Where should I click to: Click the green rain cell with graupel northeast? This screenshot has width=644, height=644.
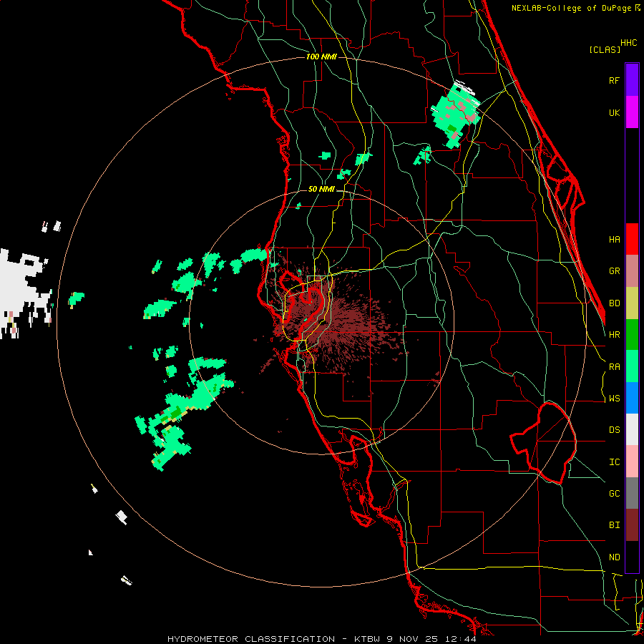pyautogui.click(x=455, y=114)
